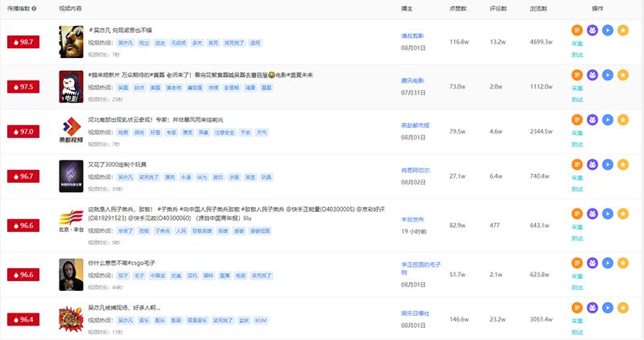This screenshot has height=340, width=644.
Task: Select the BGM hot-word tag
Action: pos(261,321)
